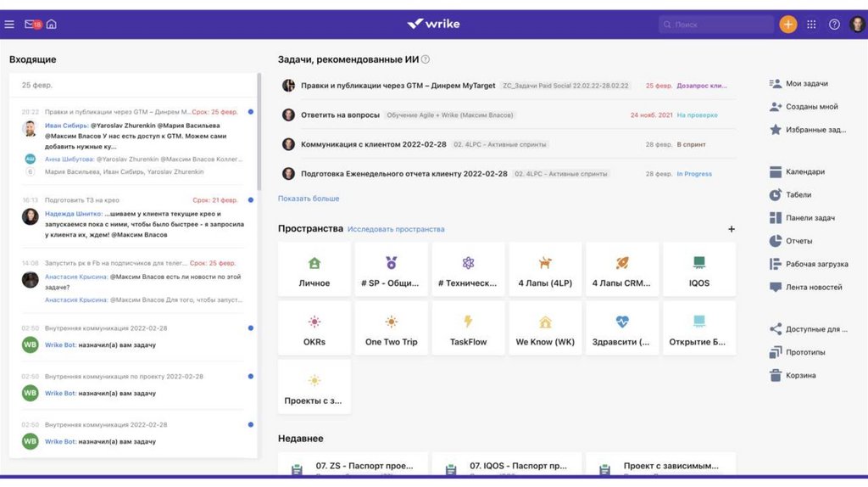Image resolution: width=868 pixels, height=487 pixels.
Task: Open the Проекты с з... space
Action: click(x=314, y=387)
